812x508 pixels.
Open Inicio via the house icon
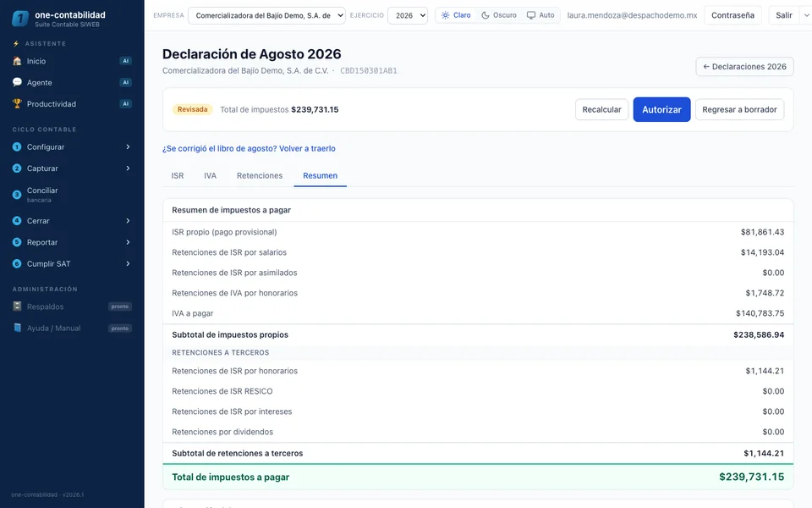tap(17, 61)
